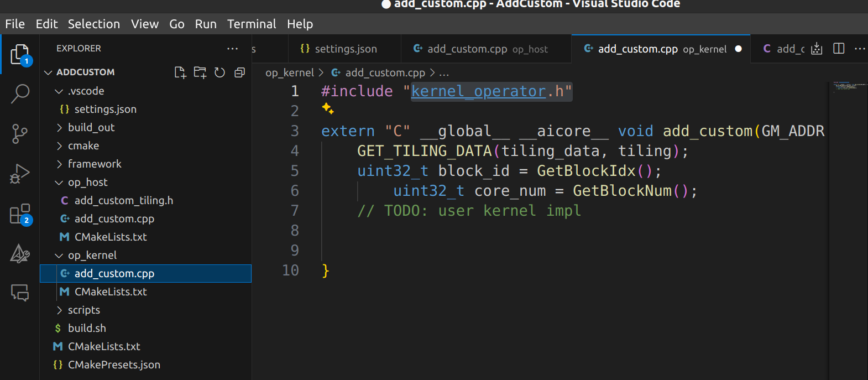The width and height of the screenshot is (868, 380).
Task: Open CMakeLists.txt under op_kernel
Action: [146, 291]
